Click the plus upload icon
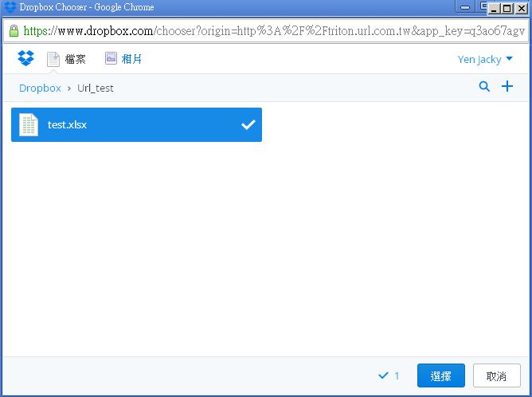This screenshot has width=532, height=397. click(507, 86)
